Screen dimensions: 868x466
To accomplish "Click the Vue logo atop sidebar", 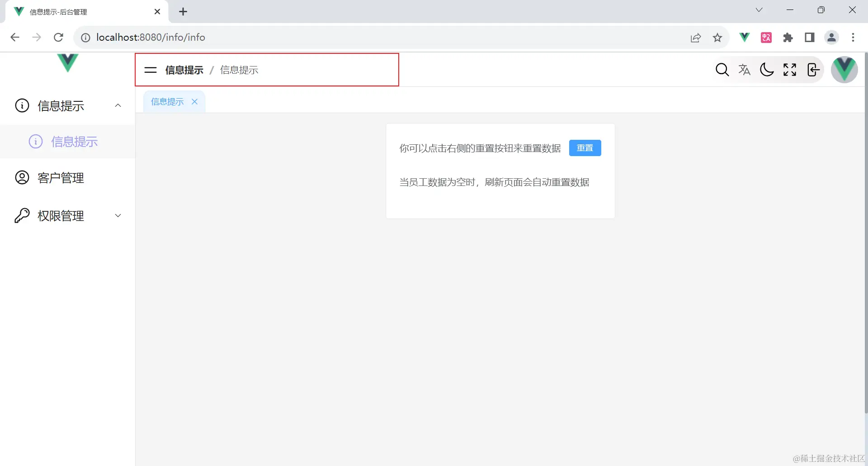I will pos(68,63).
